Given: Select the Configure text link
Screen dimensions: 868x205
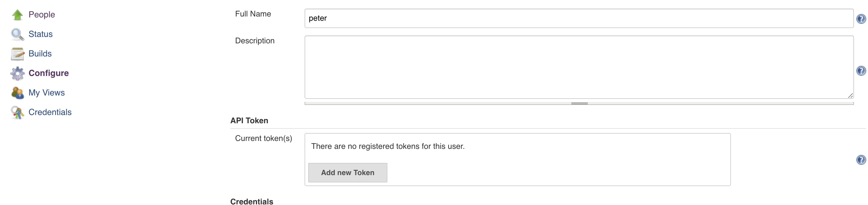Looking at the screenshot, I should 48,73.
